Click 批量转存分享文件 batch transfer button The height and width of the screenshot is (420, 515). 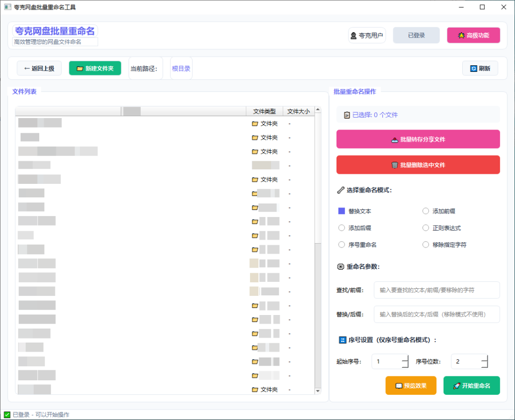click(x=418, y=139)
